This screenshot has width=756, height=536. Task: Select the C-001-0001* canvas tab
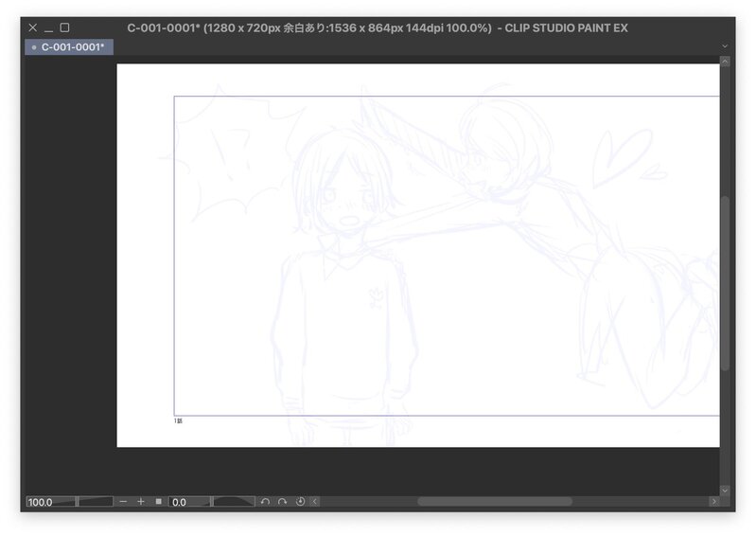coord(69,46)
